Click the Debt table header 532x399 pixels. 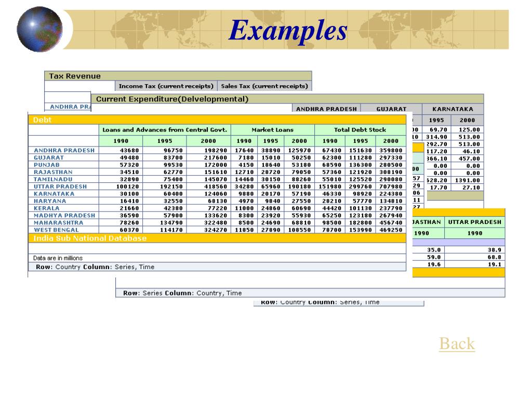(217, 120)
